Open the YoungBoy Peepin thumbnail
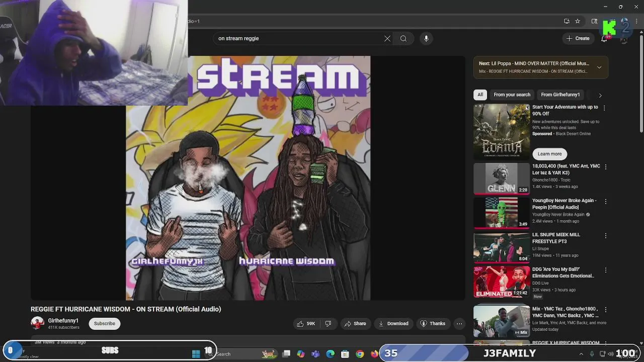 [x=502, y=213]
